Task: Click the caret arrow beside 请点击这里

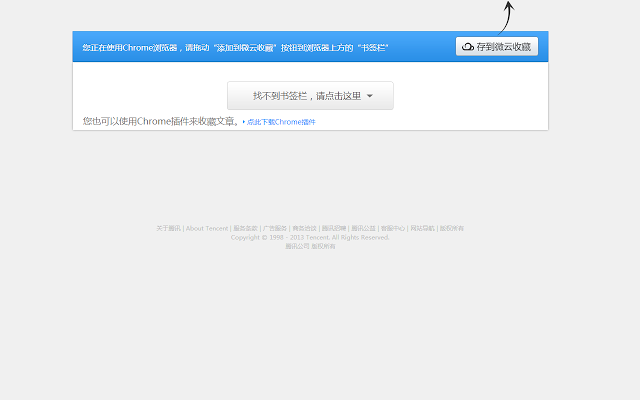Action: coord(370,97)
